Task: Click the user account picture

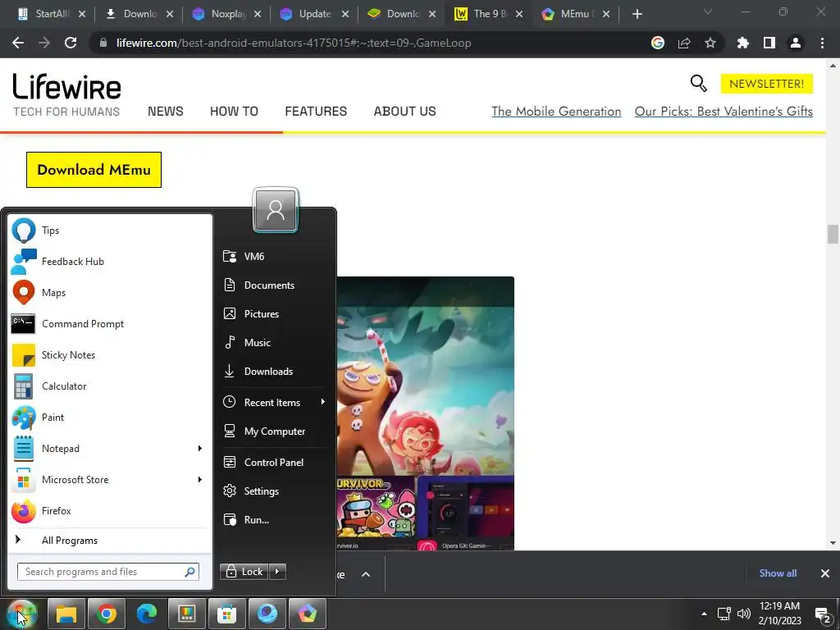Action: (x=276, y=210)
